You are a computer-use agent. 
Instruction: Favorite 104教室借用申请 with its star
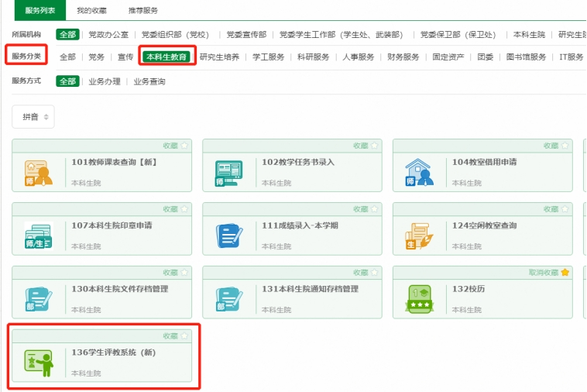coord(565,146)
